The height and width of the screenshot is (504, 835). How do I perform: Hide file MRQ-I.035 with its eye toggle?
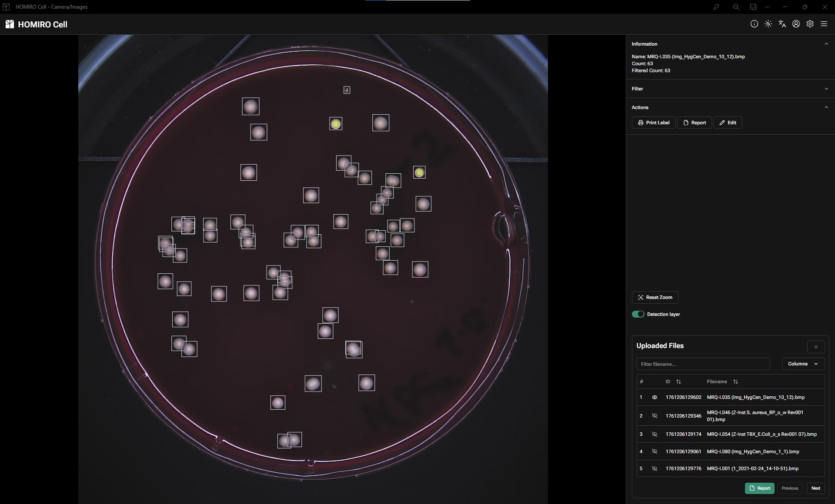tap(655, 397)
